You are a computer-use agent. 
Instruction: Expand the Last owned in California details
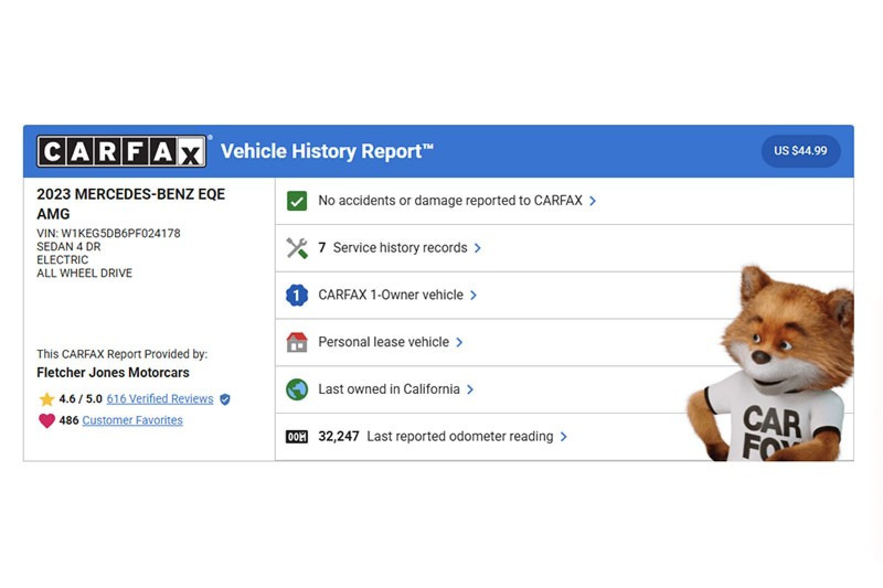471,389
